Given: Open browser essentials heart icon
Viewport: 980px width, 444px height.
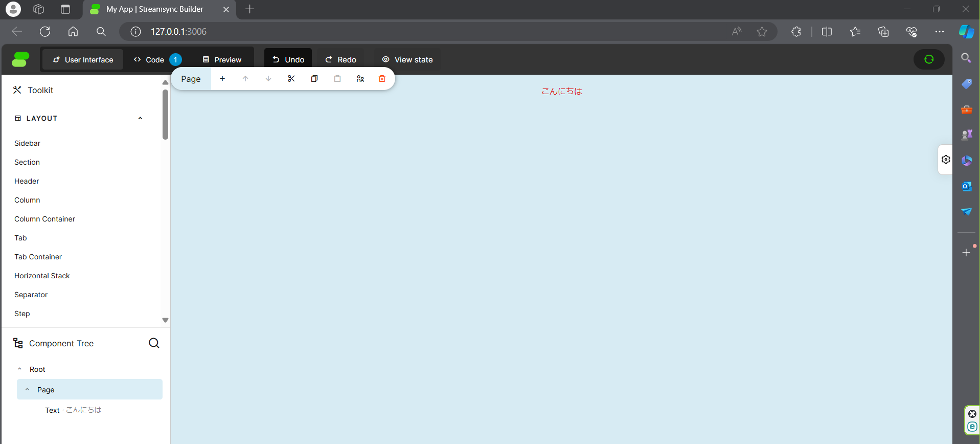Looking at the screenshot, I should coord(911,32).
